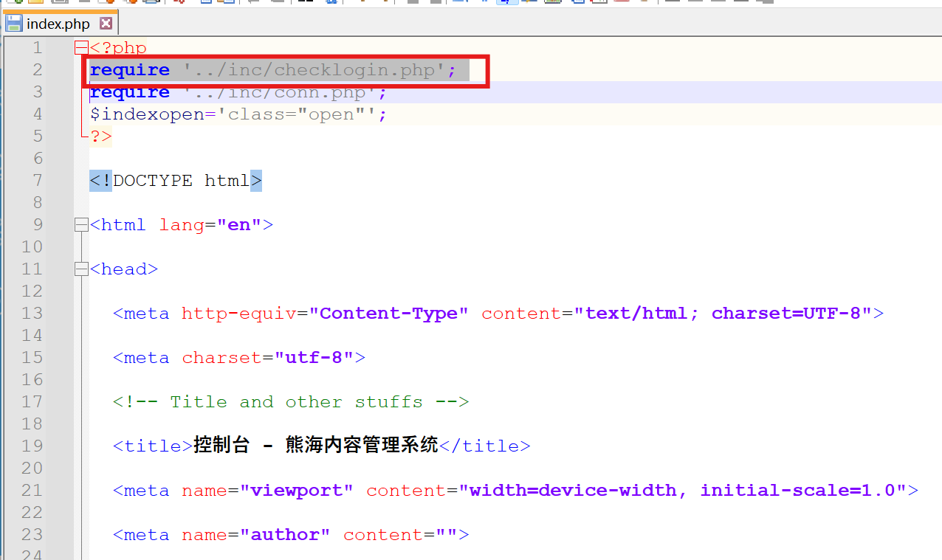The image size is (942, 560).
Task: Click the '</title>' closing tag
Action: 485,446
